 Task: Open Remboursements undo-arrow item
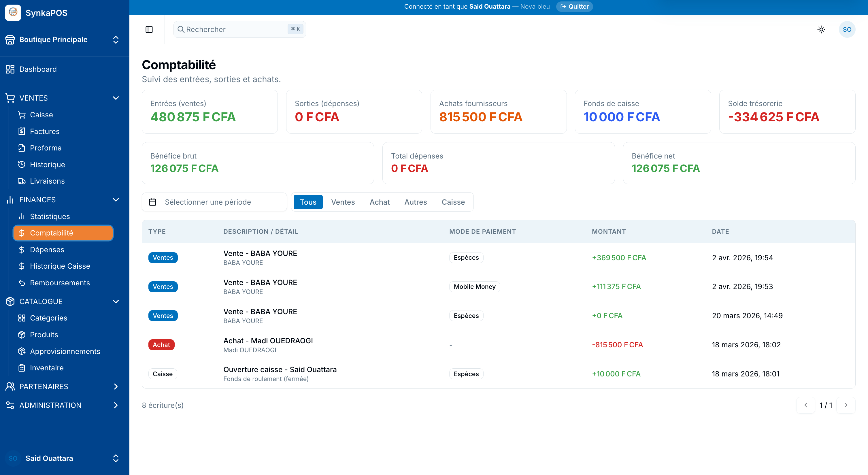[x=22, y=283]
